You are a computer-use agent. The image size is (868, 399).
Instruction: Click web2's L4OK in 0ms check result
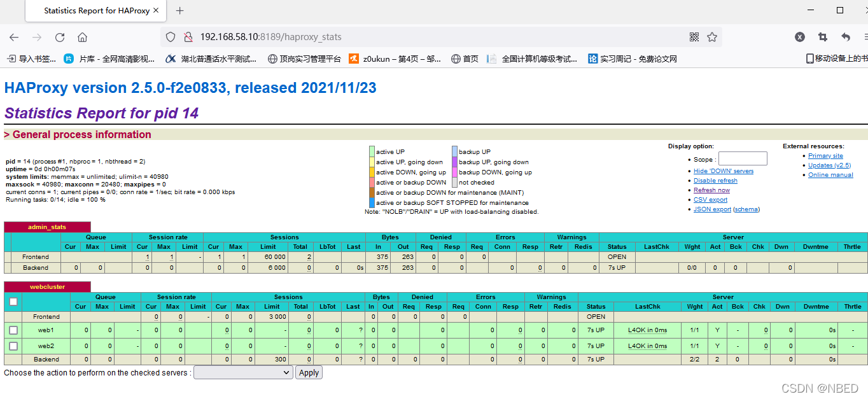pos(647,346)
